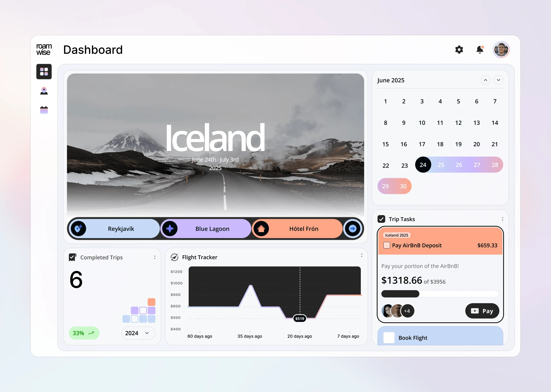Click the Reykjavík destination icon
The image size is (551, 392).
pos(78,228)
